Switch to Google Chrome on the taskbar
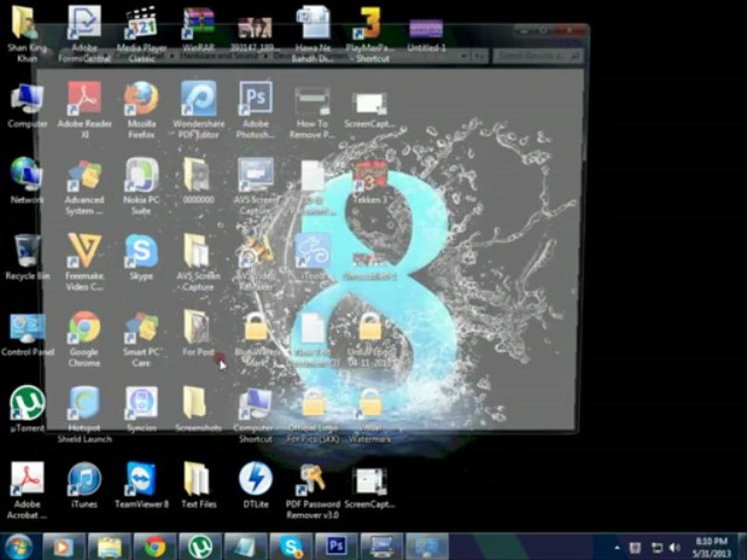The width and height of the screenshot is (747, 560). [154, 547]
